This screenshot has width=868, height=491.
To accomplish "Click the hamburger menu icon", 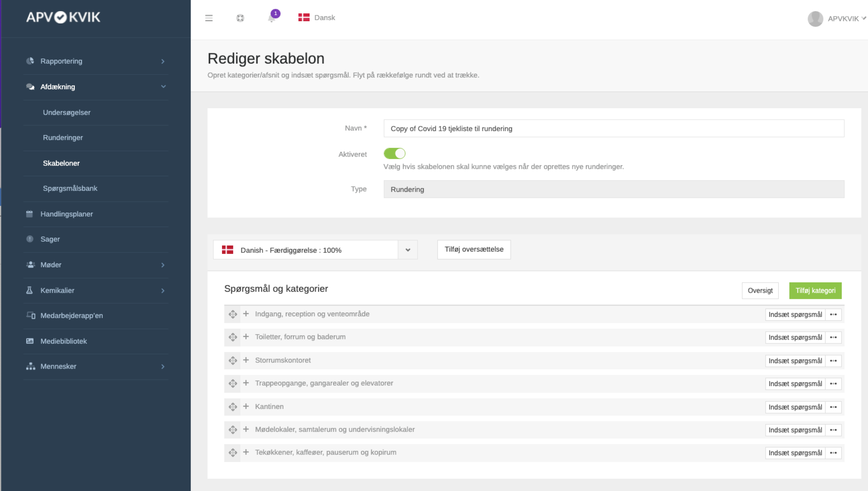I will pyautogui.click(x=209, y=18).
